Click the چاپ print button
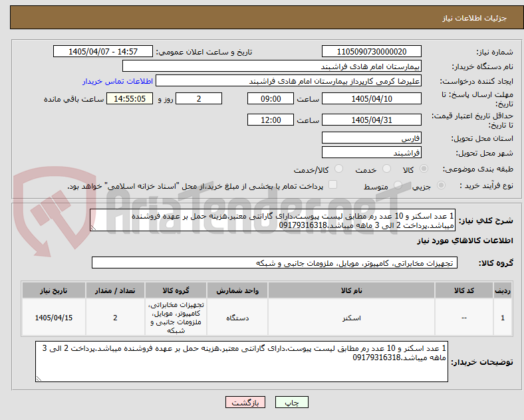 292,402
